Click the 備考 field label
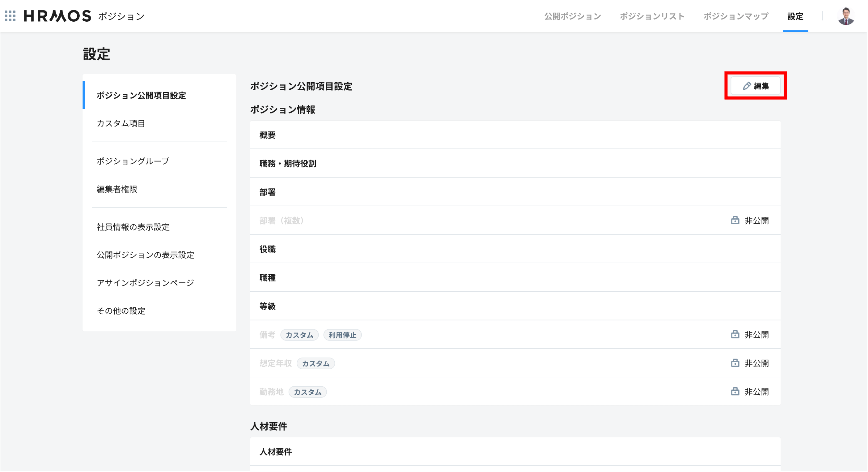Viewport: 868px width, 472px height. (268, 335)
